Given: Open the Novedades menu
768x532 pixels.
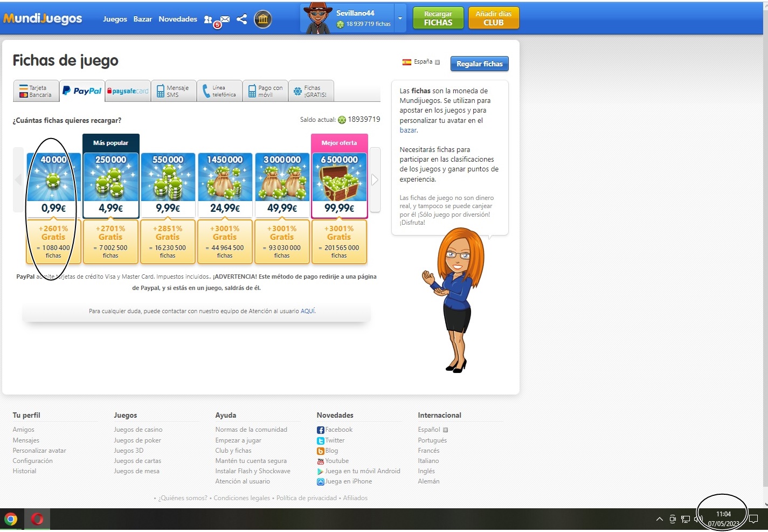Looking at the screenshot, I should click(x=178, y=19).
